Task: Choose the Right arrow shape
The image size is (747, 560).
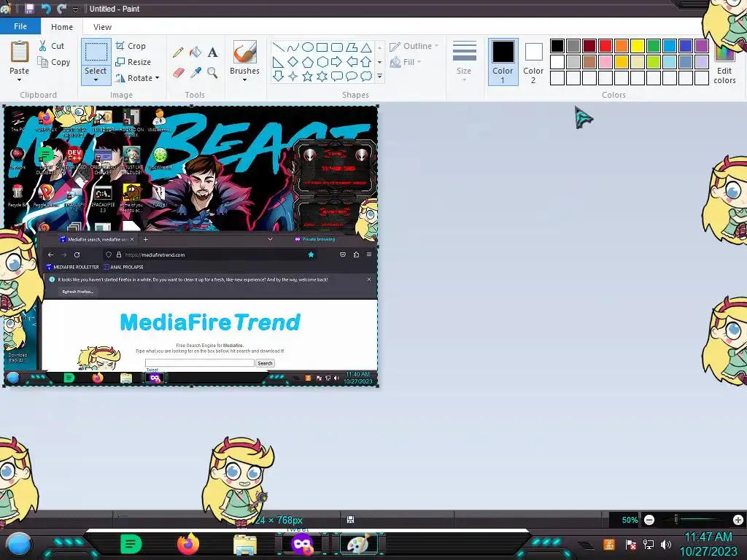Action: [x=337, y=61]
